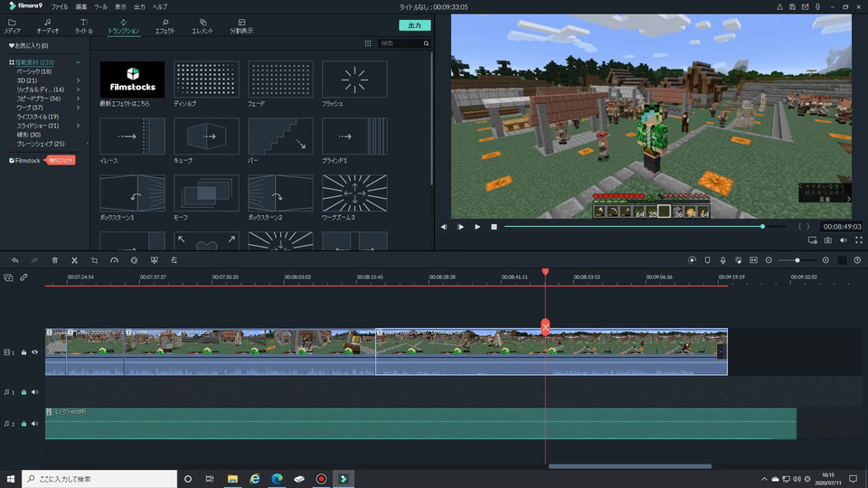Viewport: 868px width, 488px height.
Task: Click the magnifier search icon
Action: click(426, 43)
